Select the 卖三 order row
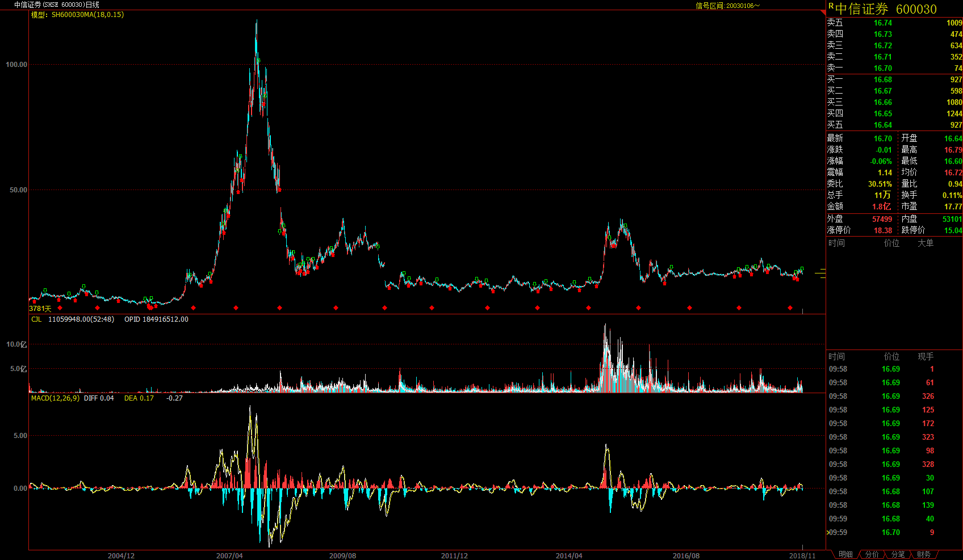 coord(894,45)
